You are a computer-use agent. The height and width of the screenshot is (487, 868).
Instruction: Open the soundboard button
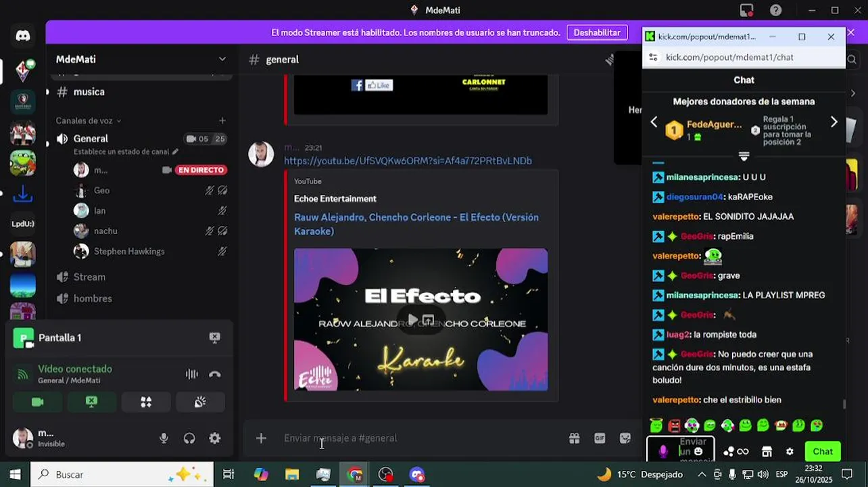tap(200, 402)
